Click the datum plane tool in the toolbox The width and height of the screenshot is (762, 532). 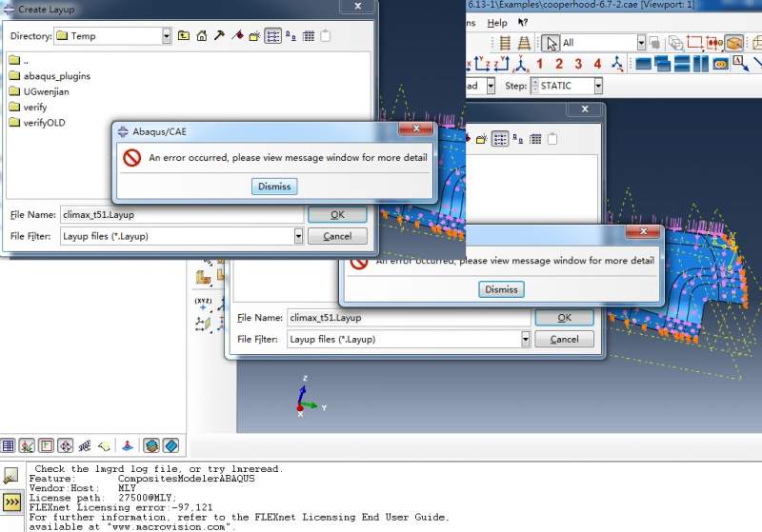tap(203, 324)
